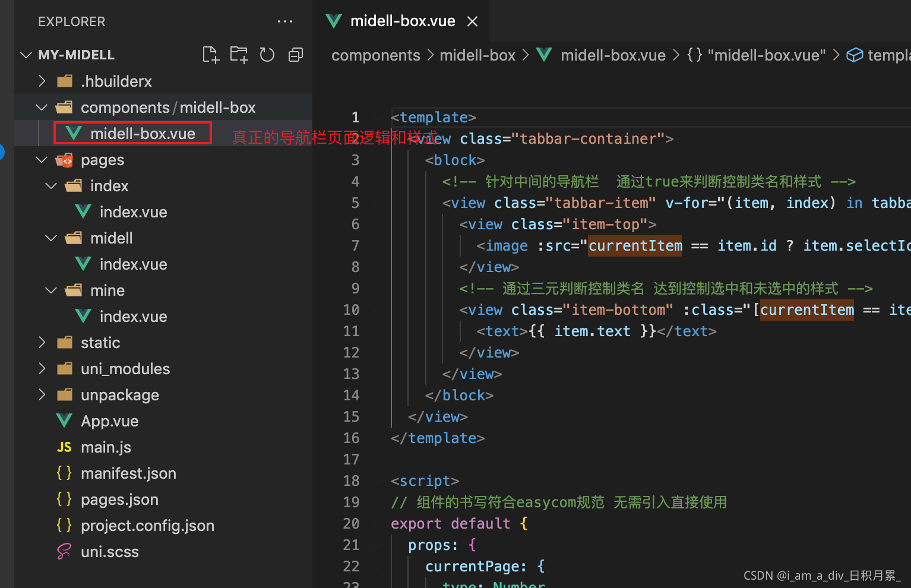Click the pages folder icon

pyautogui.click(x=64, y=160)
